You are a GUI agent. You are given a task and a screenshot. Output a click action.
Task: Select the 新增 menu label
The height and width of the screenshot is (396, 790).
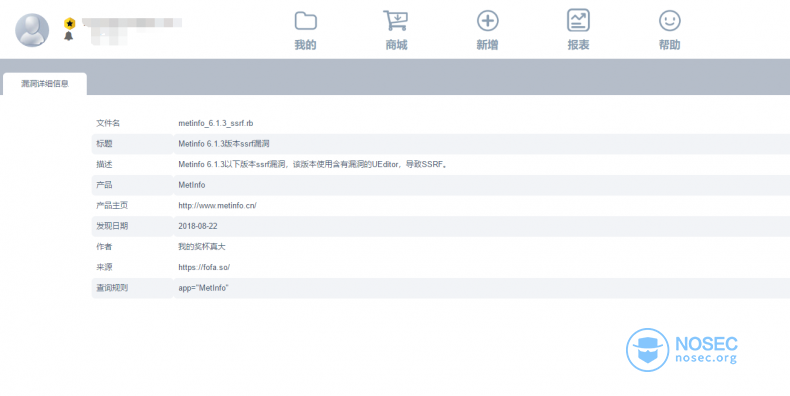click(x=487, y=45)
